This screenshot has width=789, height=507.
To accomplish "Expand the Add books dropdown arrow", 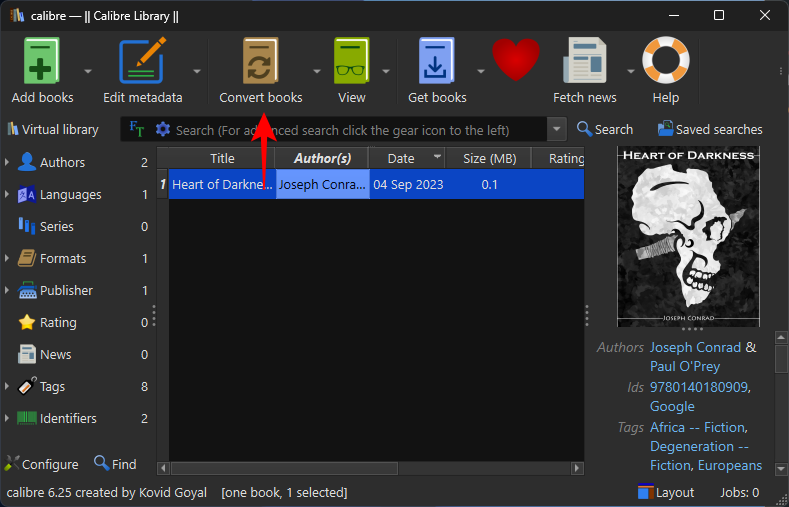I will pyautogui.click(x=88, y=71).
